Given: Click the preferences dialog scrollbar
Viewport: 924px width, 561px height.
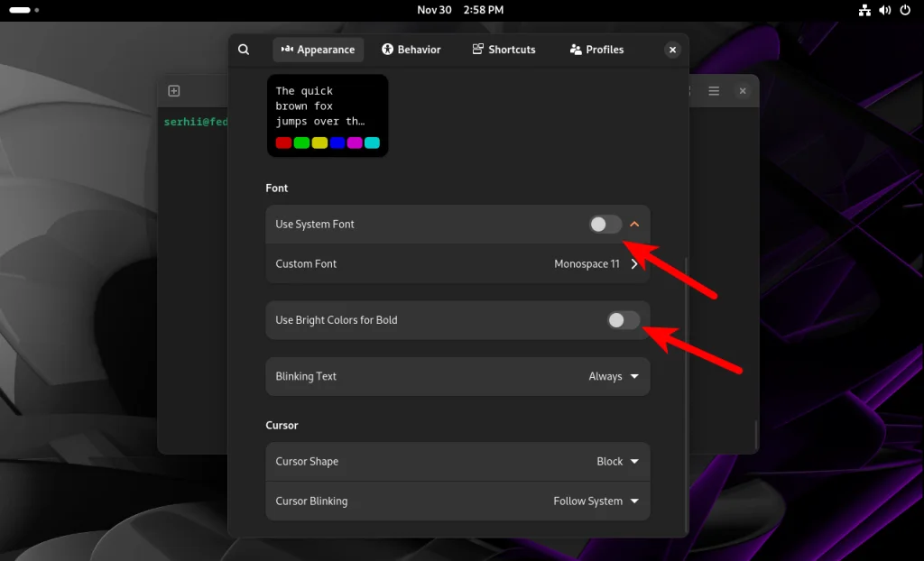Looking at the screenshot, I should tap(686, 395).
